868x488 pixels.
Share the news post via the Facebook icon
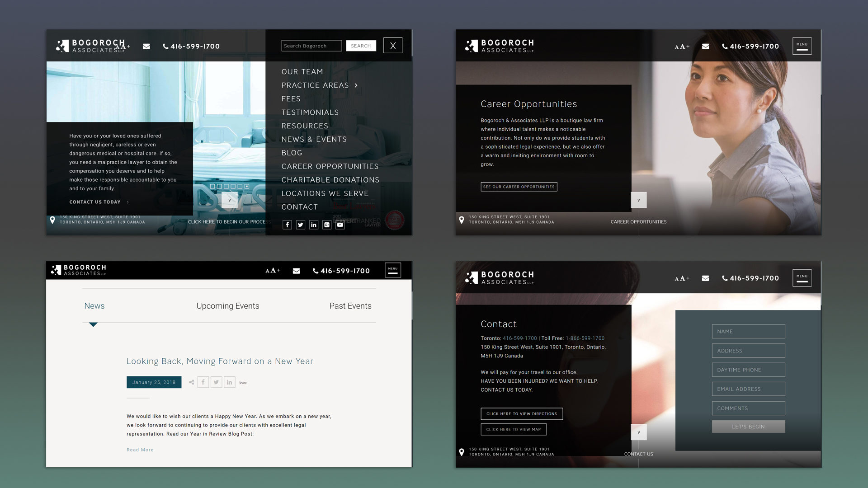[x=203, y=382]
